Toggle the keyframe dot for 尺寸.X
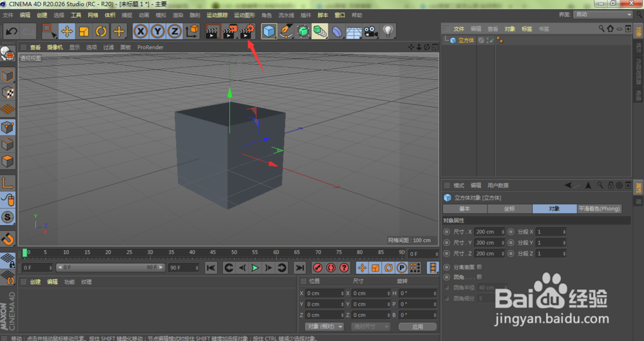The height and width of the screenshot is (341, 644). tap(447, 231)
